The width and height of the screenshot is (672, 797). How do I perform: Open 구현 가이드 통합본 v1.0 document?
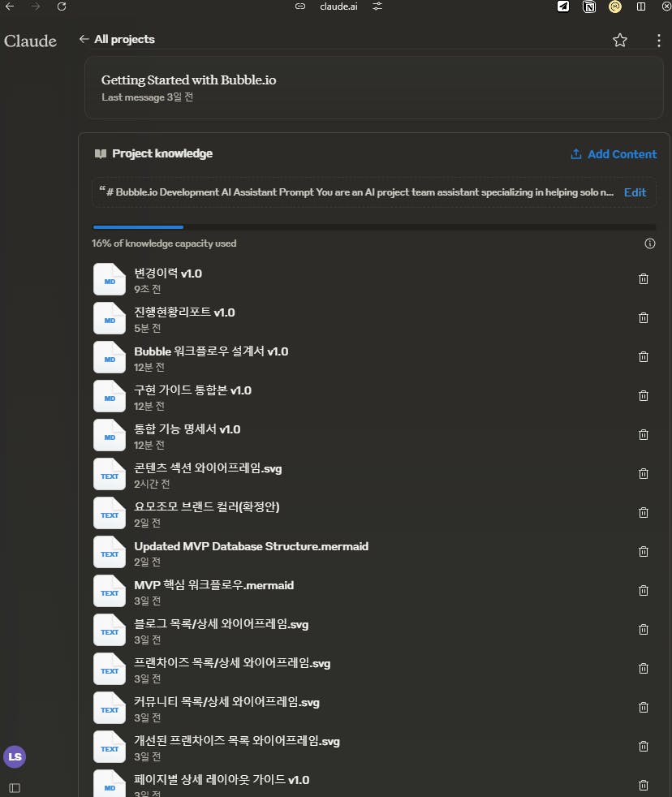192,390
